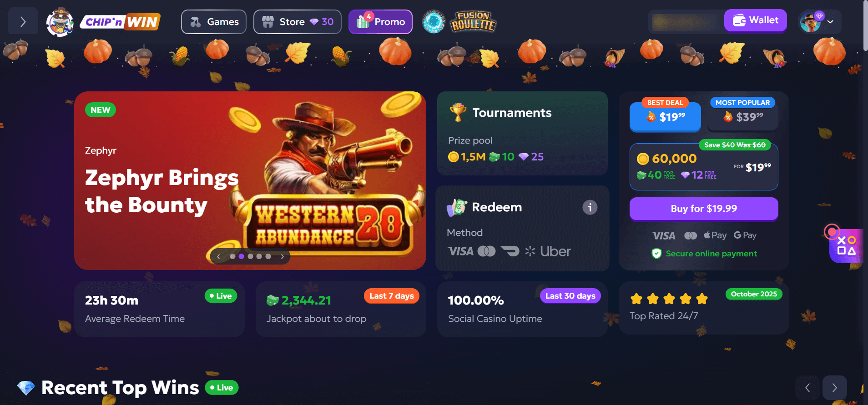Click the Fusion Roulette logo
The width and height of the screenshot is (868, 405).
click(473, 22)
